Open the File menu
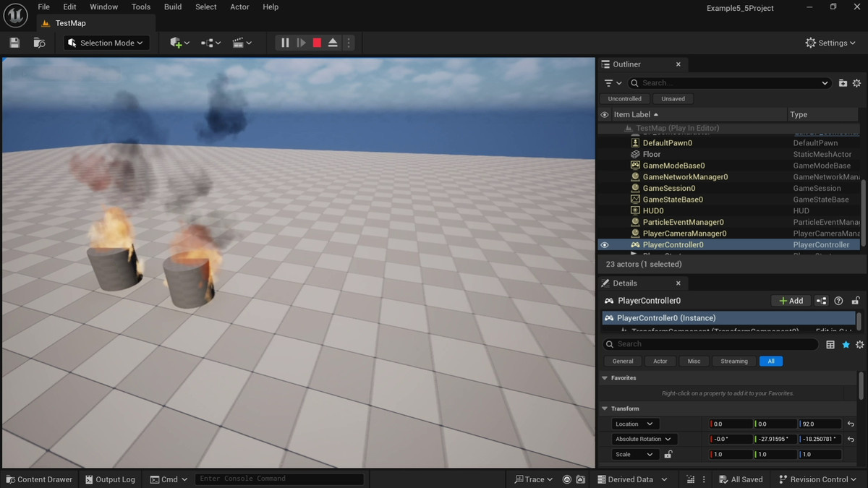 pyautogui.click(x=44, y=7)
